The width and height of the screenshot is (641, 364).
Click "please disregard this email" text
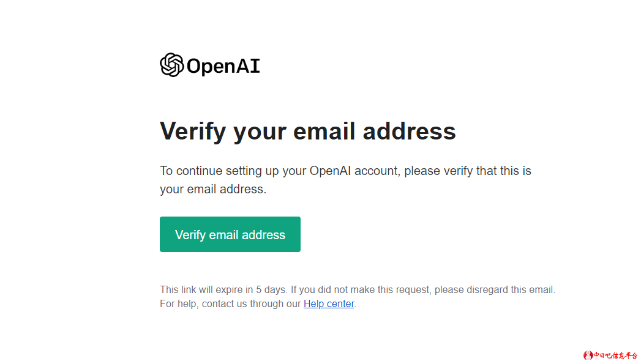pyautogui.click(x=493, y=289)
